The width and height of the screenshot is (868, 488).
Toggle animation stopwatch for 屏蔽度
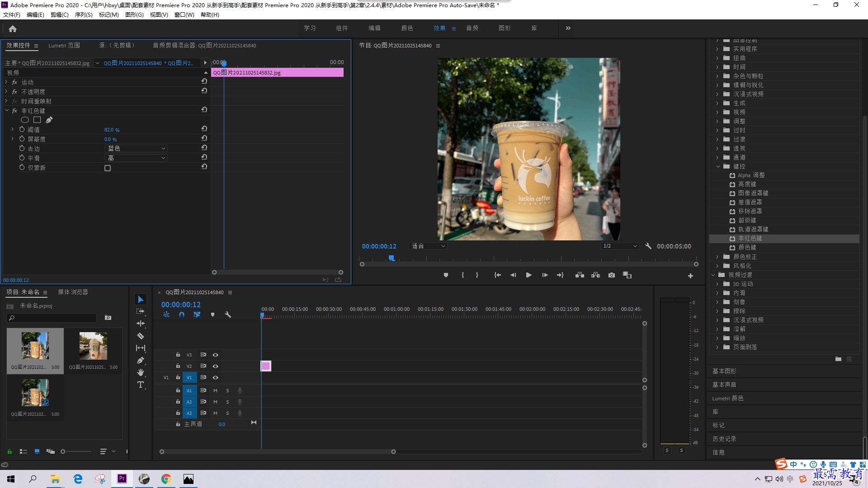[x=22, y=139]
